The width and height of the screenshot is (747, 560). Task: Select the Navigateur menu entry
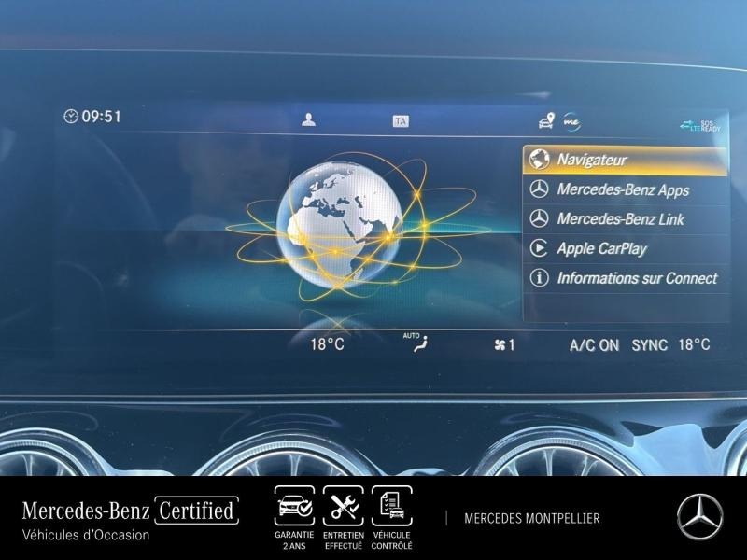click(624, 160)
